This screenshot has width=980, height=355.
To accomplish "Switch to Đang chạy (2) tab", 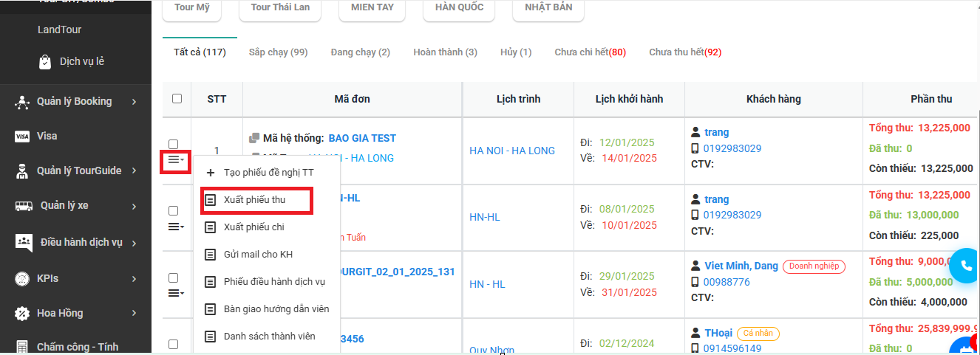I will coord(361,52).
